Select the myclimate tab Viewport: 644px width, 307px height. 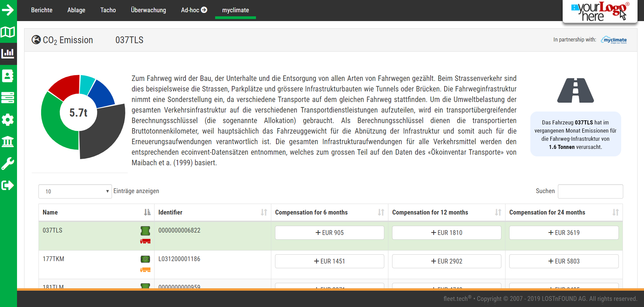(x=236, y=10)
